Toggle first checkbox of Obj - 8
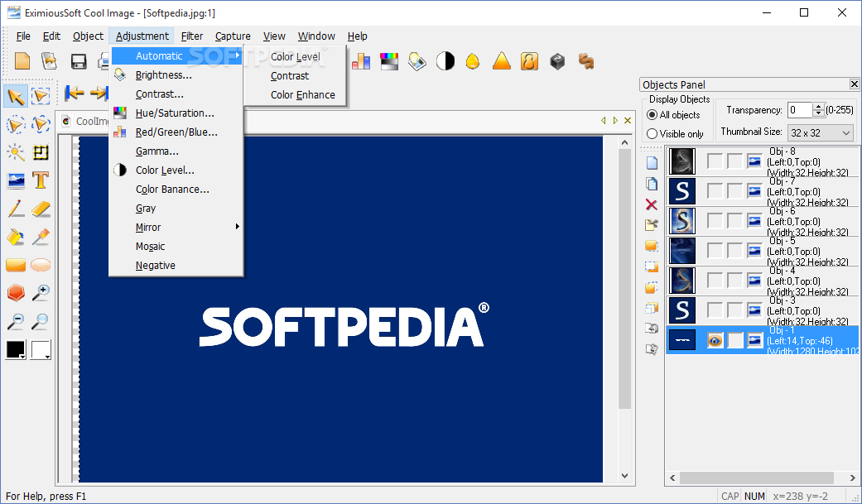862x504 pixels. 715,161
